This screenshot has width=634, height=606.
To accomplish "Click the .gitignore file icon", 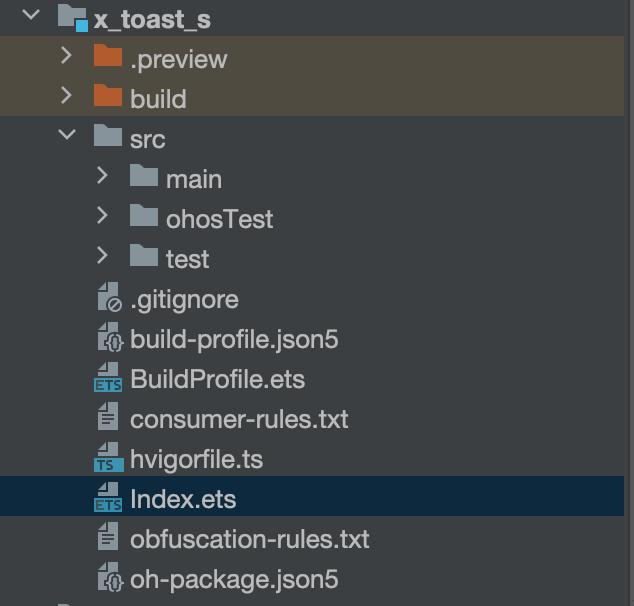I will point(108,299).
